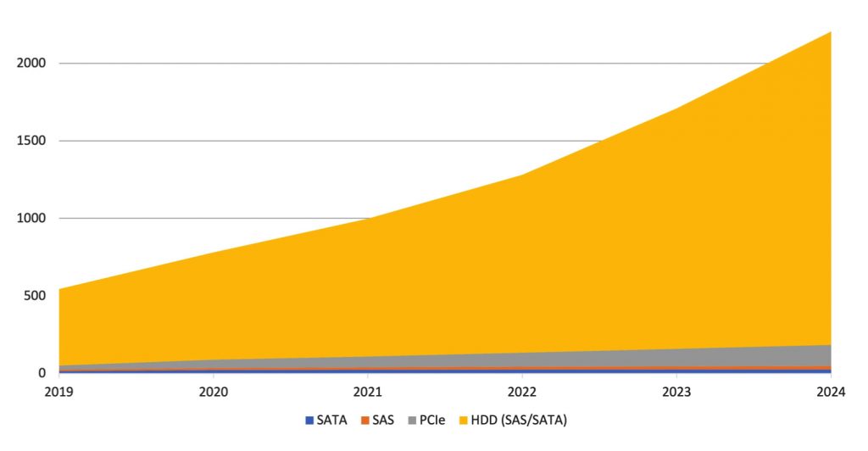
Task: Click the 2020 x-axis label
Action: click(213, 392)
